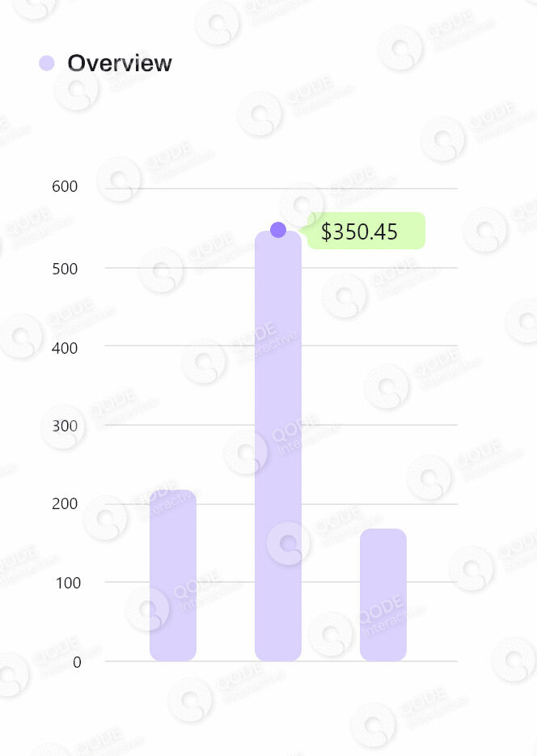The image size is (537, 756).
Task: Click the $350.45 green tooltip label
Action: coord(366,231)
